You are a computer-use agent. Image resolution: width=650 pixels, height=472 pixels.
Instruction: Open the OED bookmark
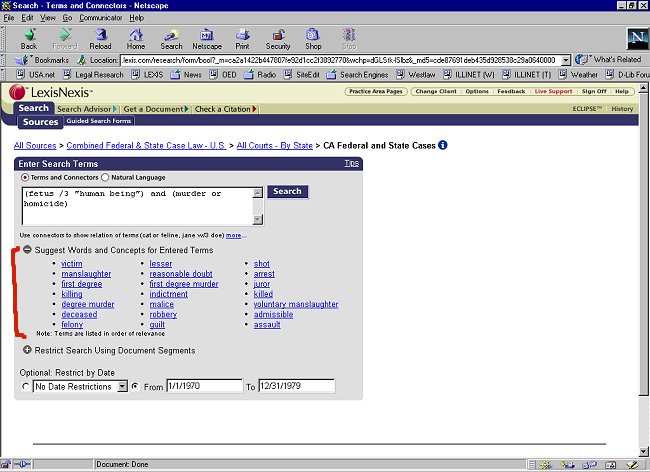pos(223,75)
